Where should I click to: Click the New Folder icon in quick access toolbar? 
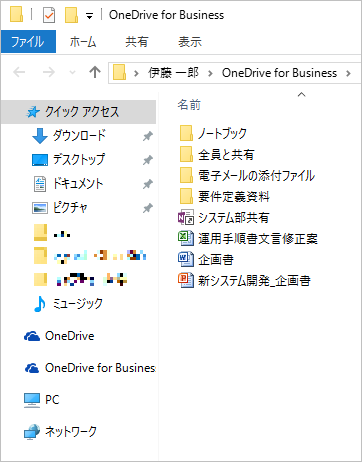tap(71, 15)
